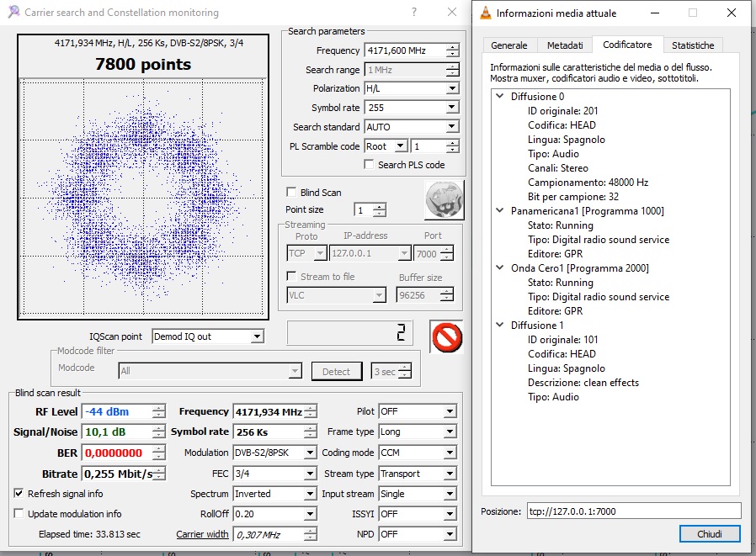Enable Update modulation info checkbox
The height and width of the screenshot is (556, 756).
[19, 514]
